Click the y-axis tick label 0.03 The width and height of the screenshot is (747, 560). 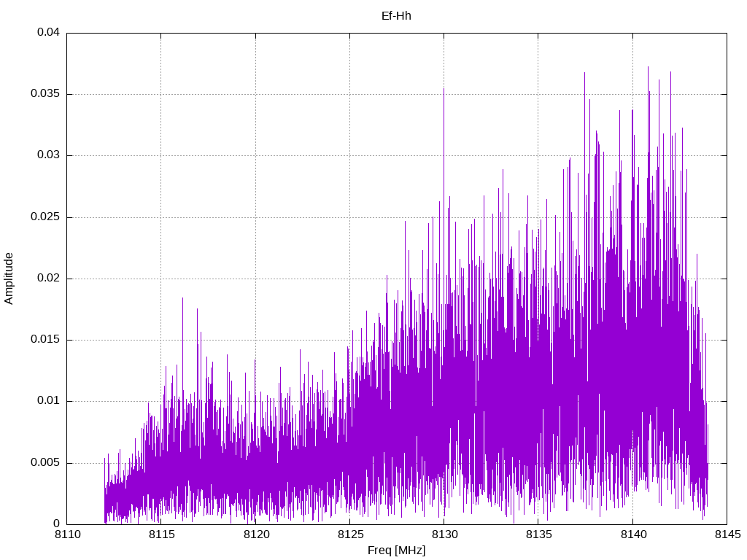pyautogui.click(x=49, y=155)
